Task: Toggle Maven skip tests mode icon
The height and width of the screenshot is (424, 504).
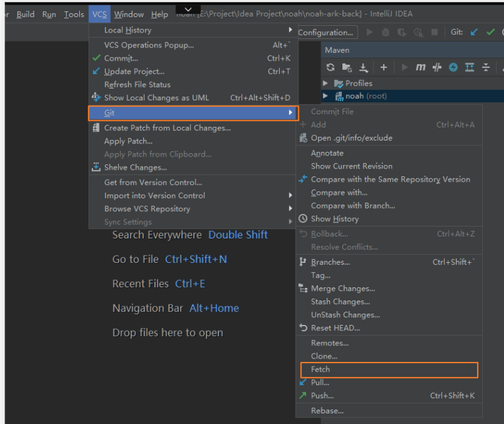Action: coord(437,67)
